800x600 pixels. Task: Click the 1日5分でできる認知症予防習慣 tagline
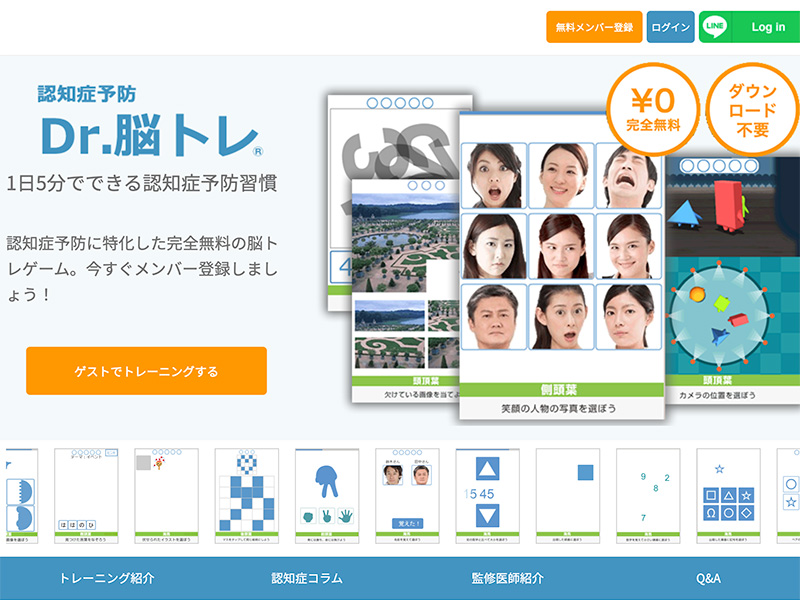[x=142, y=183]
